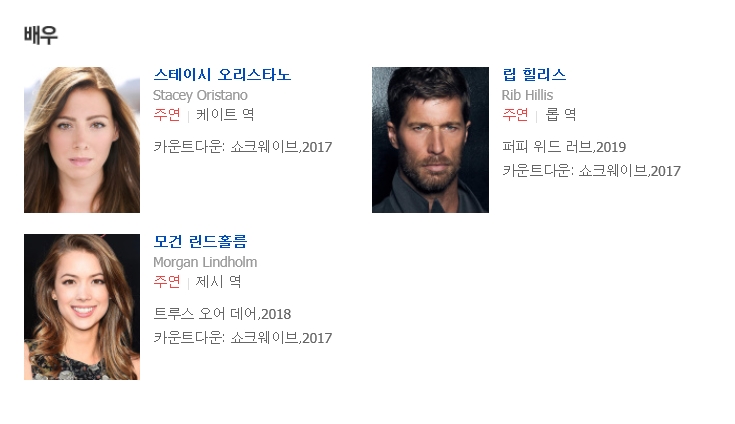The width and height of the screenshot is (735, 424).
Task: Click the 주연 label for Stacey Oristano
Action: (167, 114)
